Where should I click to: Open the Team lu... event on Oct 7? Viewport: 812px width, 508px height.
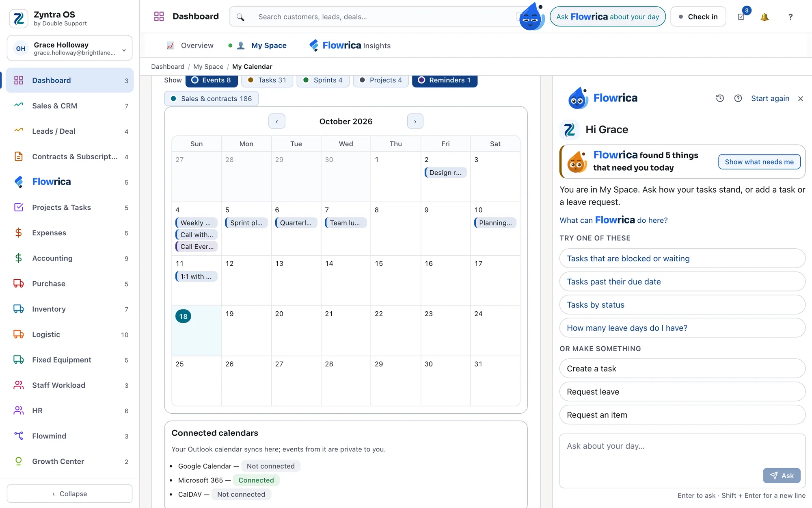coord(346,223)
